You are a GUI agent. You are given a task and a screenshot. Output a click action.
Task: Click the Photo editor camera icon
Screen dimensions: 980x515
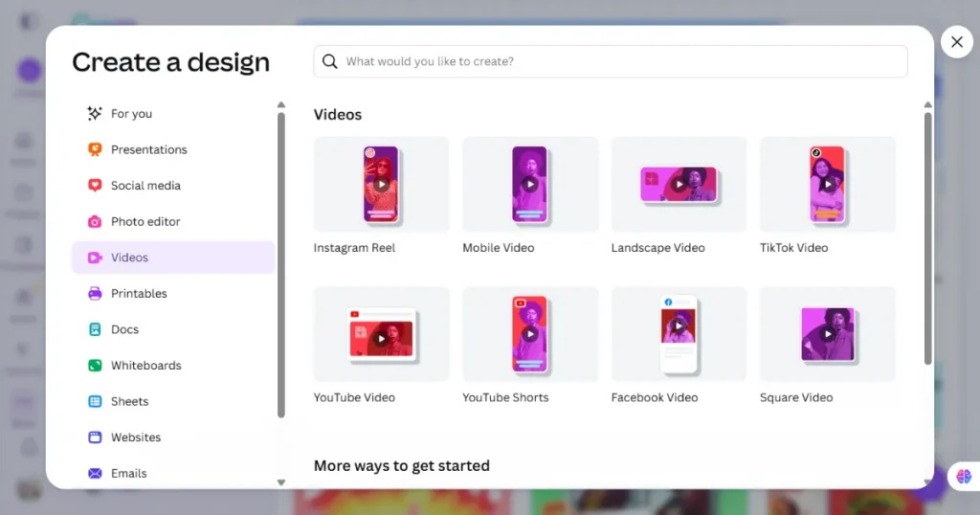(x=95, y=221)
